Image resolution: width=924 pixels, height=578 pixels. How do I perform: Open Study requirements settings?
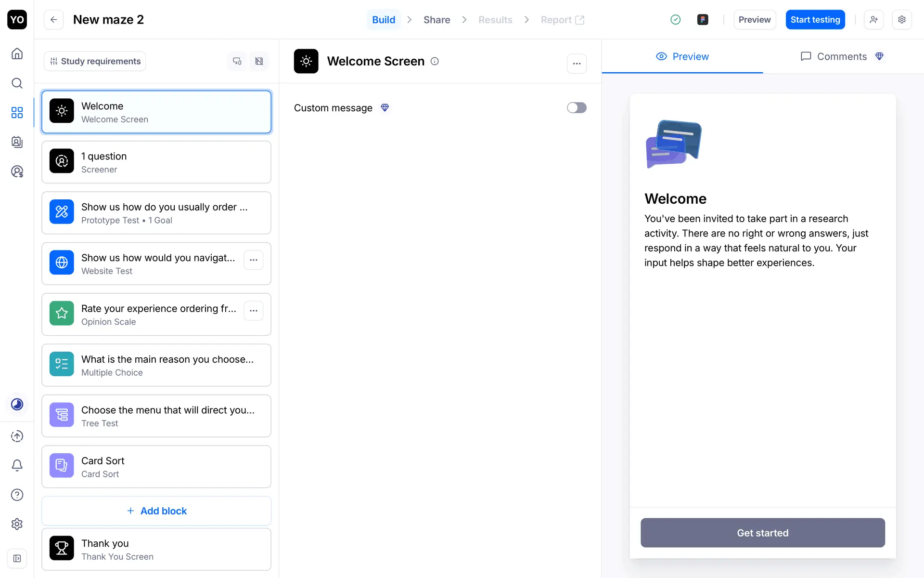(x=95, y=61)
